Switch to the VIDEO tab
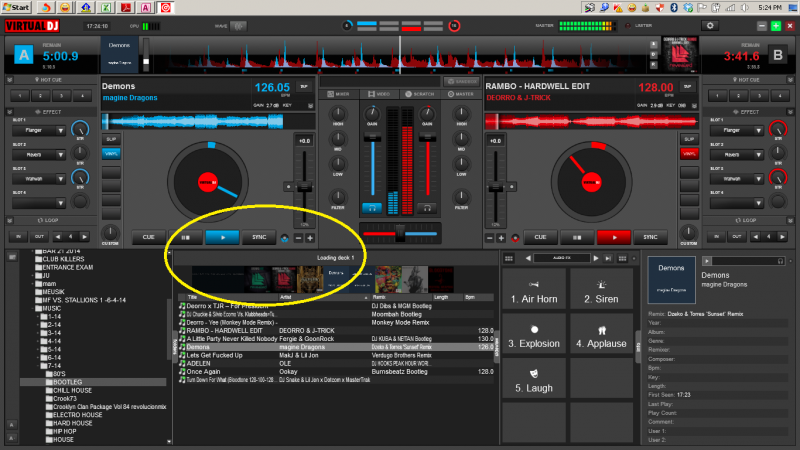The image size is (800, 450). click(x=379, y=94)
